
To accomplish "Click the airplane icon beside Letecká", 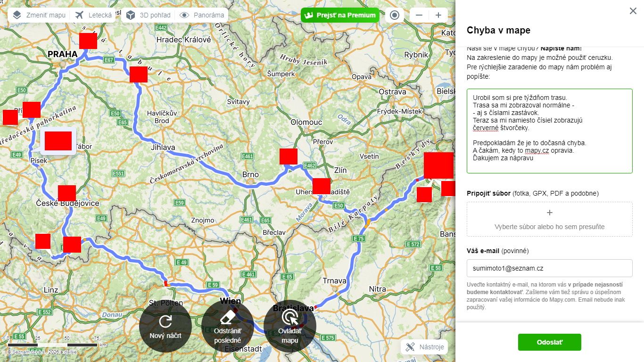I will pos(79,15).
